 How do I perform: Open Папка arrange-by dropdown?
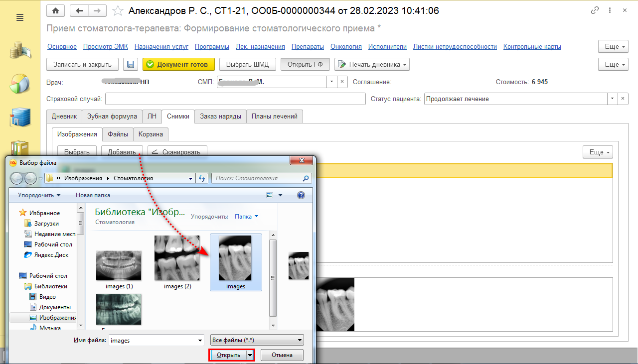247,217
